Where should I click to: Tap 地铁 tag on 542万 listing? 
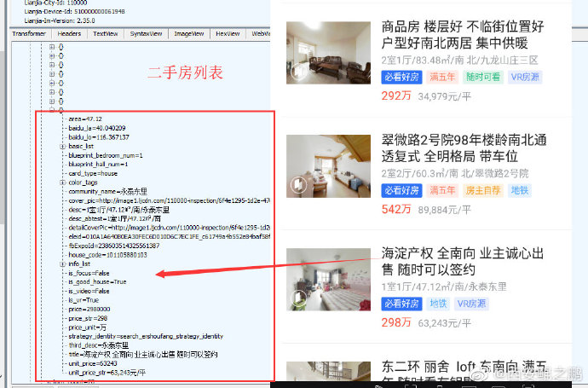[x=519, y=191]
